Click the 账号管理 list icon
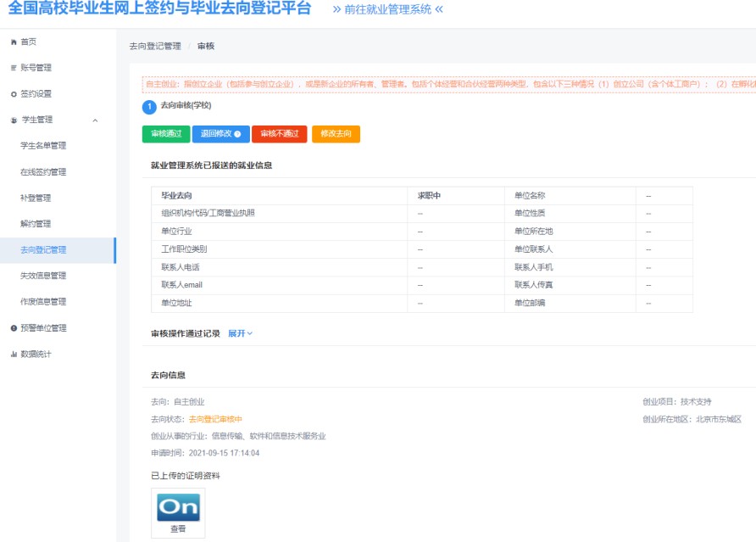The image size is (756, 542). pos(13,68)
